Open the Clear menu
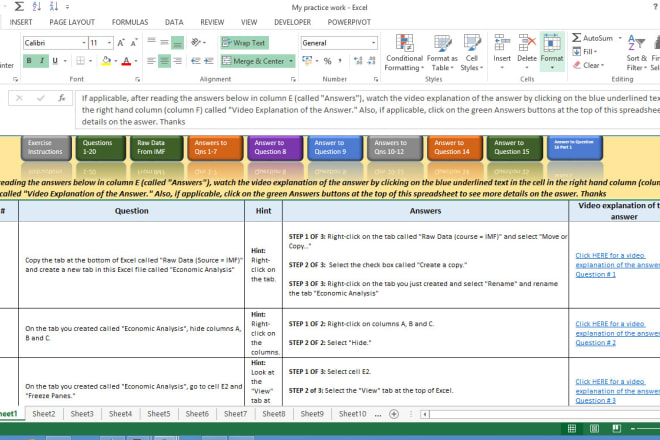The height and width of the screenshot is (440, 660). point(588,65)
